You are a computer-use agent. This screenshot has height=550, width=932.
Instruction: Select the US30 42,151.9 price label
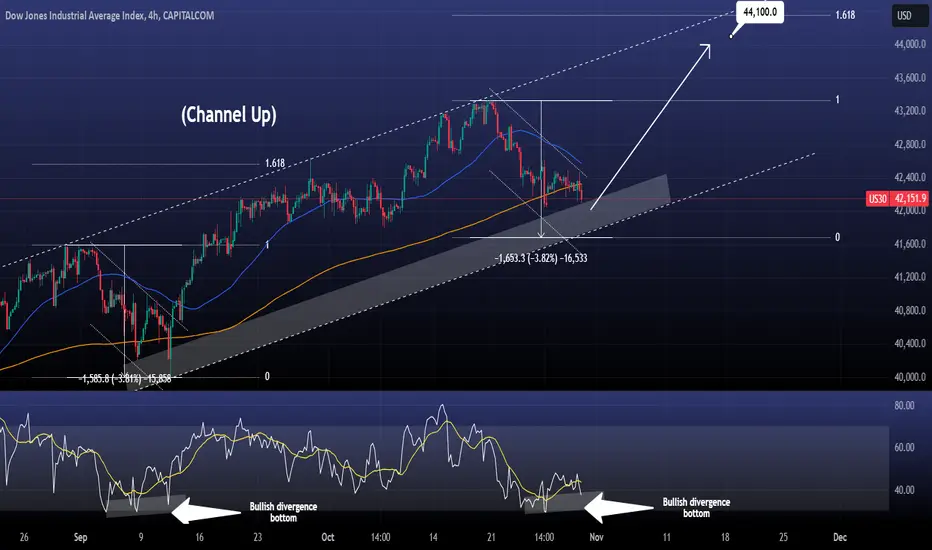pos(896,199)
